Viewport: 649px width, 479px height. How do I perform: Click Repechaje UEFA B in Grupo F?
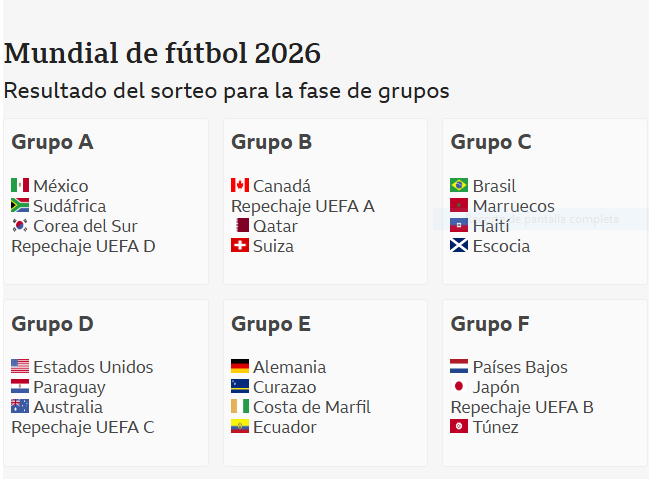coord(522,407)
